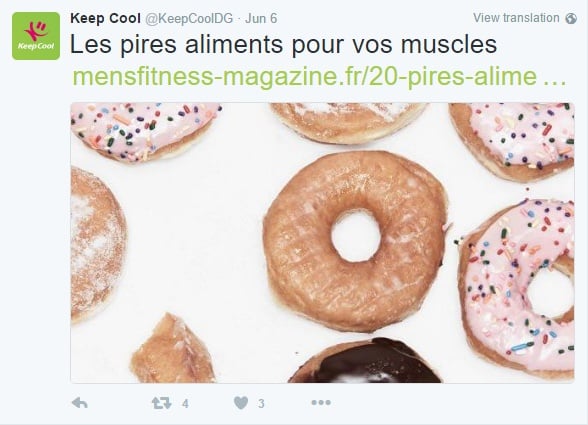Click the retweet count 4
The width and height of the screenshot is (588, 425).
(185, 404)
